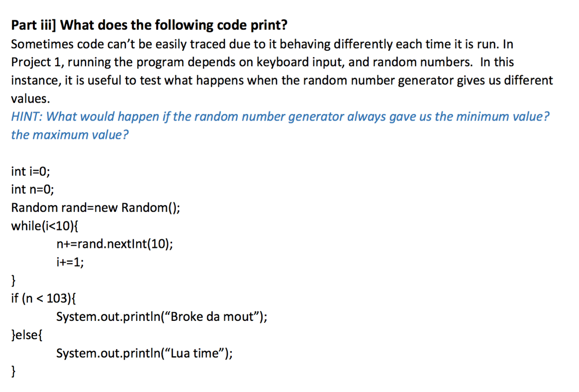Click the final closing brace
Viewport: 579px width, 392px height.
click(13, 371)
